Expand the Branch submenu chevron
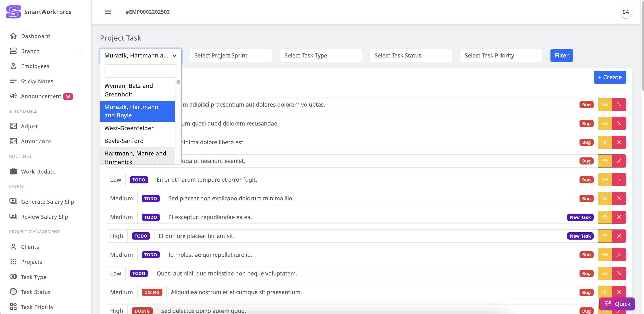644x314 pixels. point(80,51)
